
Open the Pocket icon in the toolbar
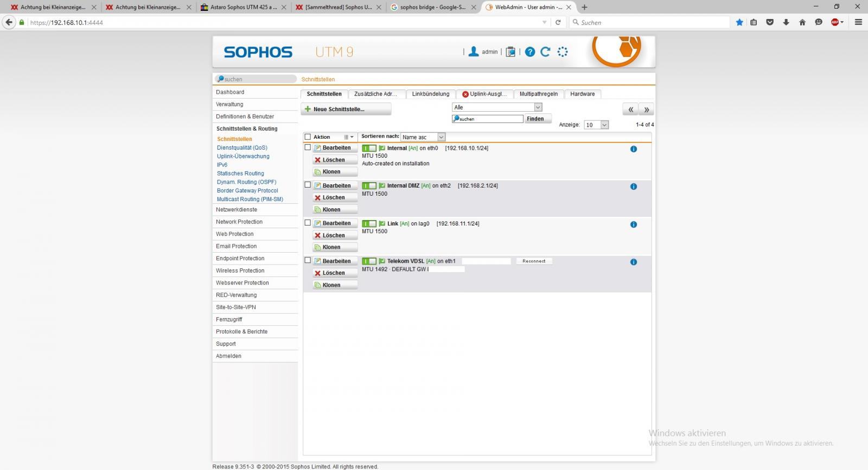769,22
